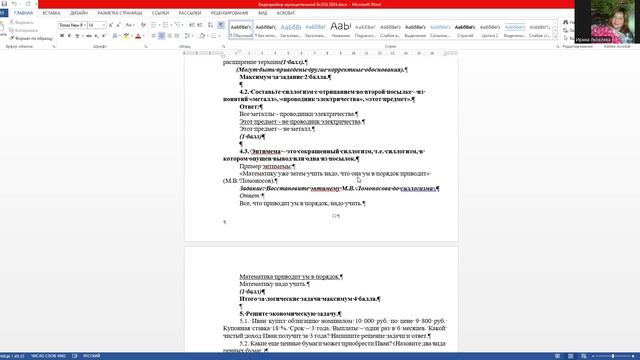Open text effects menu
The image size is (640, 360).
coord(116,36)
